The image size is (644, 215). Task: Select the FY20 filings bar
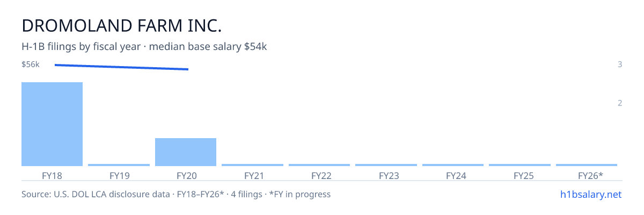pos(186,152)
